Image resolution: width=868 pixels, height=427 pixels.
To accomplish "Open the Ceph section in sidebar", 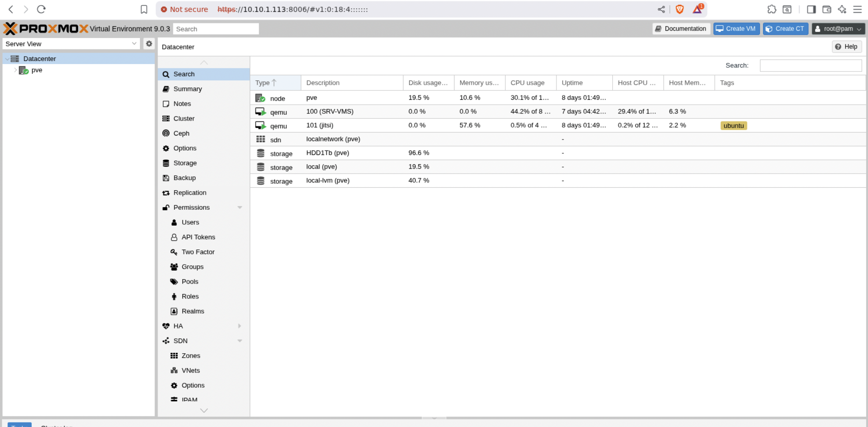I will (181, 133).
